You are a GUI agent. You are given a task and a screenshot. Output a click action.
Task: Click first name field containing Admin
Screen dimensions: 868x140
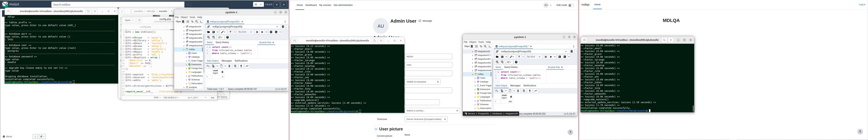[x=428, y=57]
